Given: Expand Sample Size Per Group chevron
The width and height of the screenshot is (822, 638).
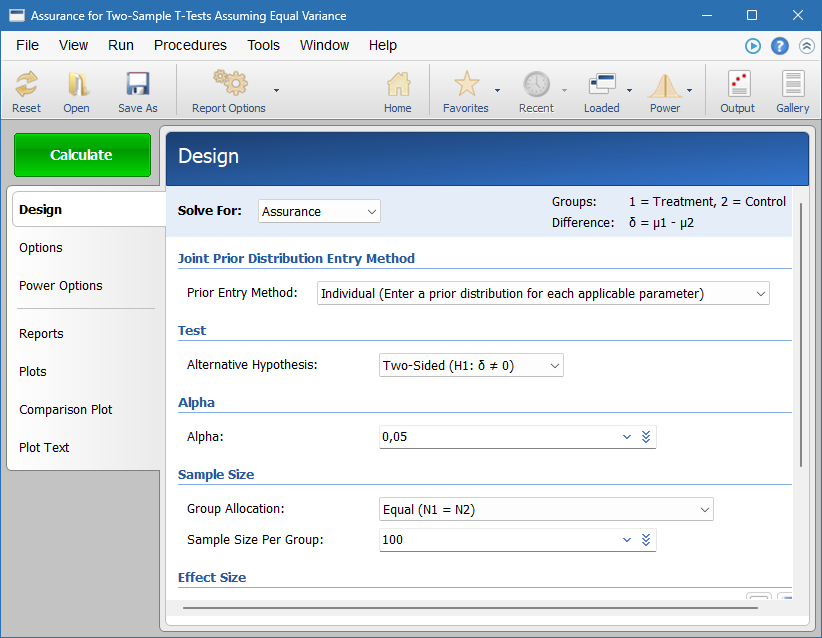Looking at the screenshot, I should click(x=626, y=540).
